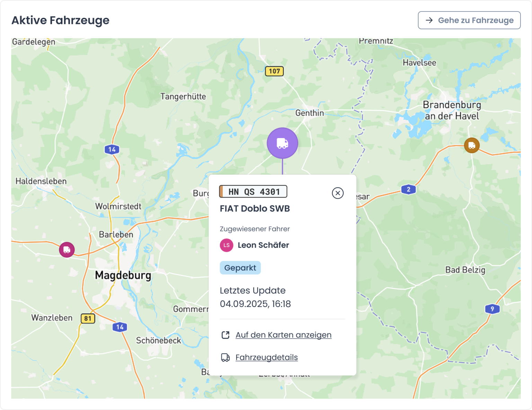Viewport: 532px width, 410px height.
Task: Select the magenta truck marker near Magdeburg
Action: click(x=67, y=249)
